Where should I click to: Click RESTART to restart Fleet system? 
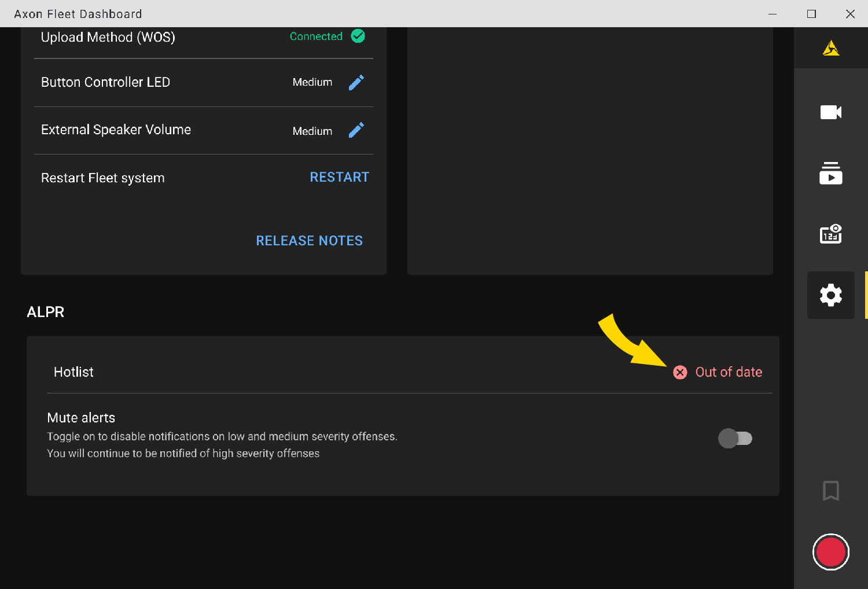(x=340, y=176)
